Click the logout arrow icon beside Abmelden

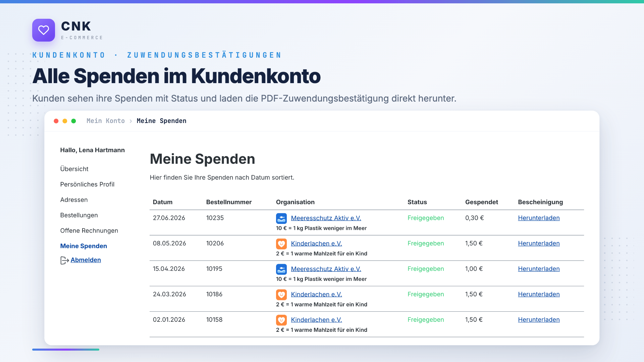65,260
